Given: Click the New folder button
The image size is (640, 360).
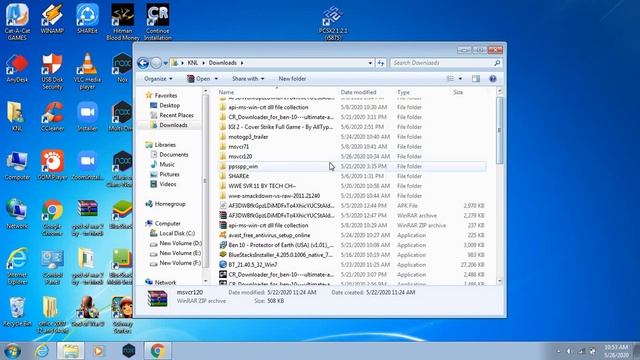Looking at the screenshot, I should (292, 79).
